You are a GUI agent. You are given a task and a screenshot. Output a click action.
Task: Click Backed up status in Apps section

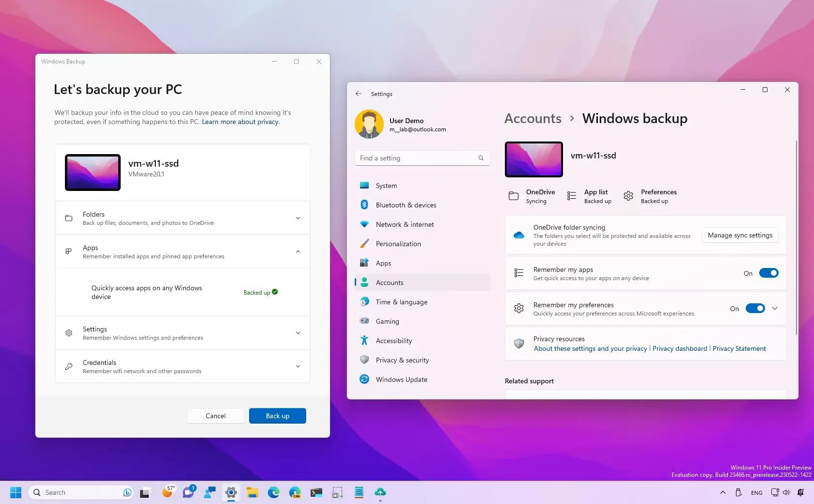tap(261, 292)
